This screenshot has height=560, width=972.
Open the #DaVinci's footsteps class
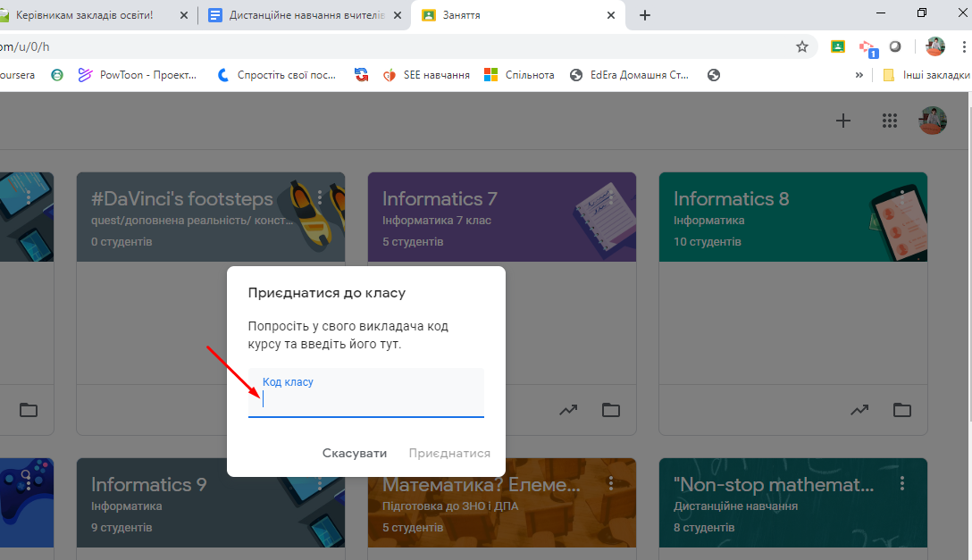coord(181,198)
